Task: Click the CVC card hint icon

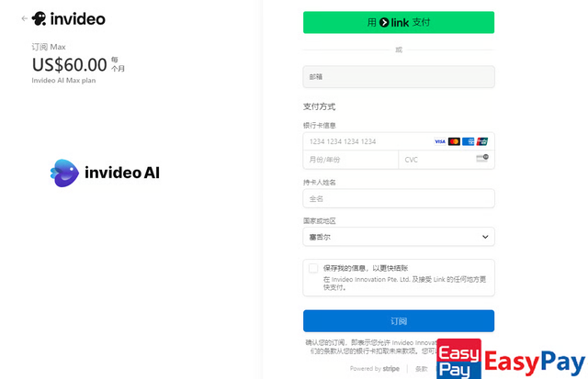Action: coord(482,158)
